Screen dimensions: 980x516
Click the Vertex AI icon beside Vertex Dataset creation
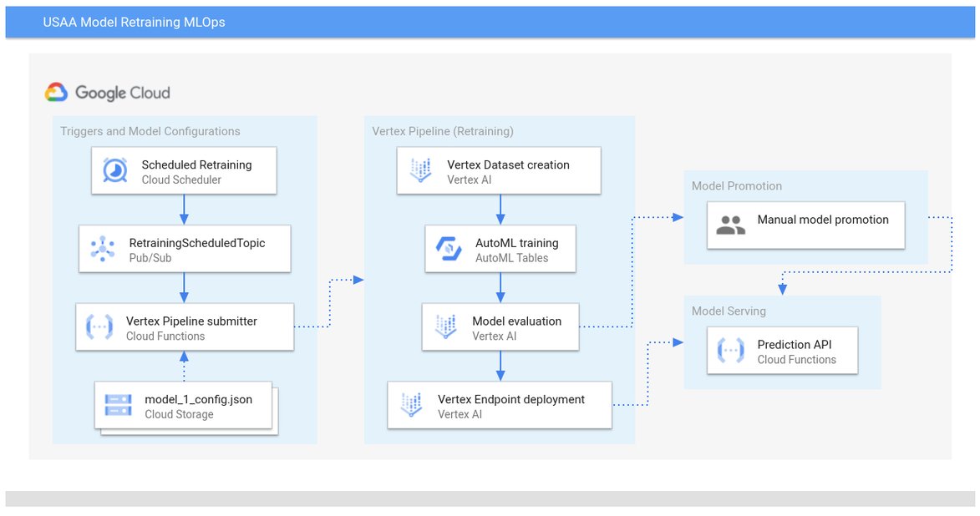click(420, 170)
